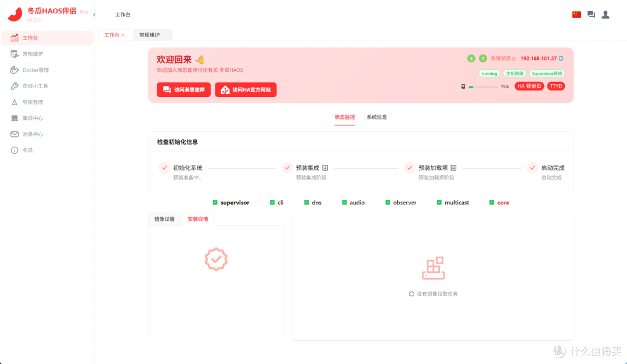Switch to the 镜像详情 tab

[164, 219]
